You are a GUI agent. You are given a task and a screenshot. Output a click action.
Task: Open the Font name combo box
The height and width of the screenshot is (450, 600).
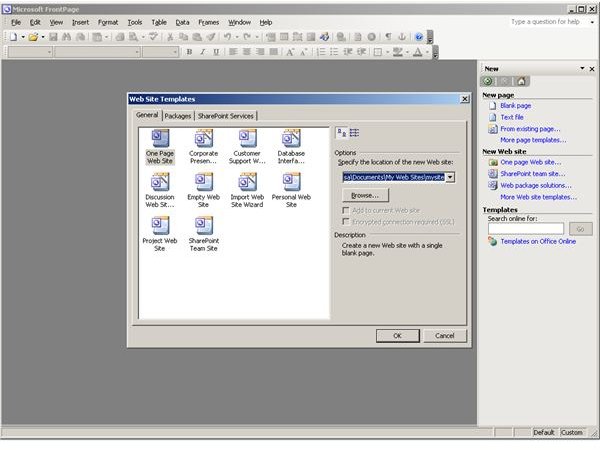tap(97, 52)
